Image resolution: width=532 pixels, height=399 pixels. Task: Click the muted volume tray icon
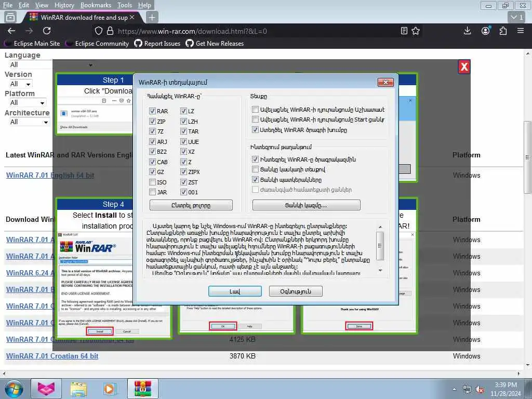(x=480, y=390)
